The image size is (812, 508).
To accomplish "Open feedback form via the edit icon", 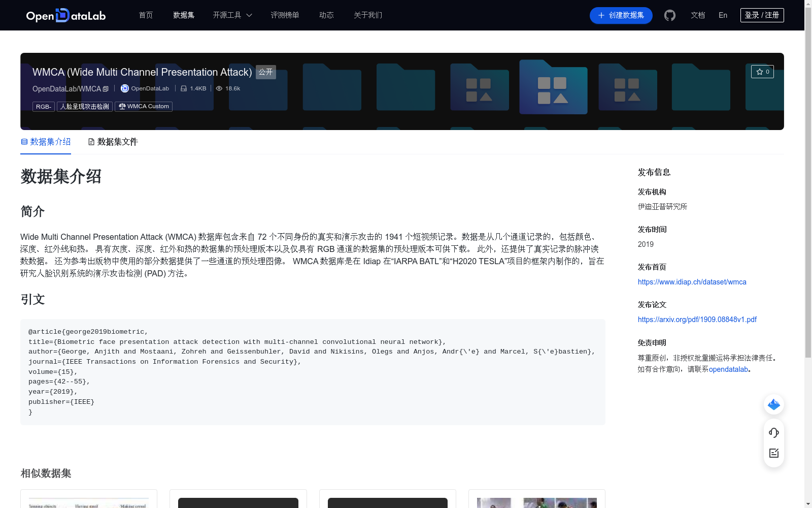I will point(773,453).
